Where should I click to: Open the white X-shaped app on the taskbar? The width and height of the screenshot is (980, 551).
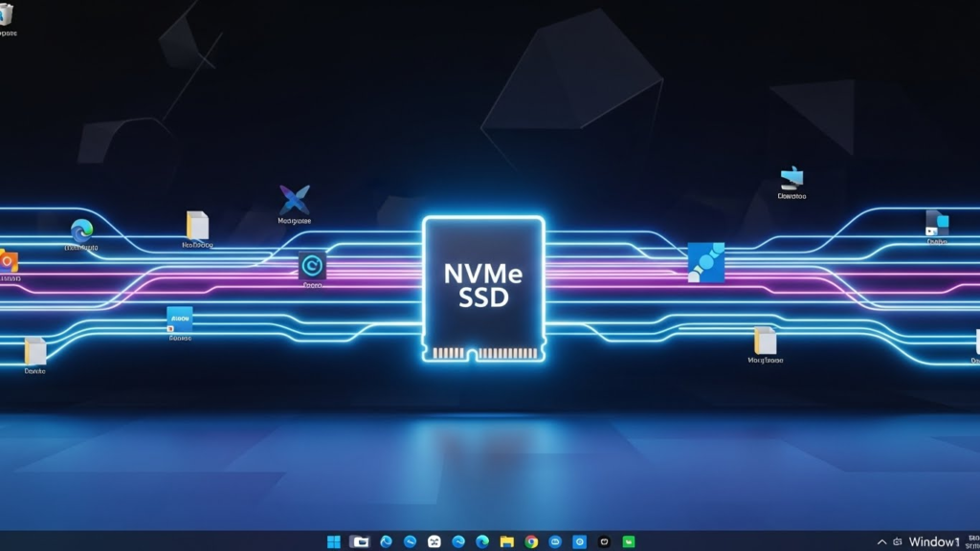coord(435,540)
